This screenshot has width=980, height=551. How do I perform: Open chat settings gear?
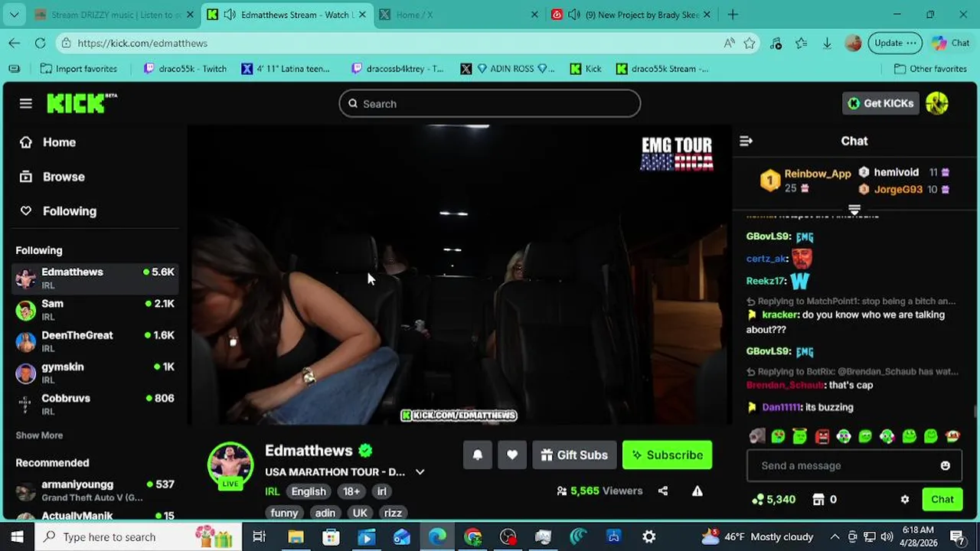905,499
